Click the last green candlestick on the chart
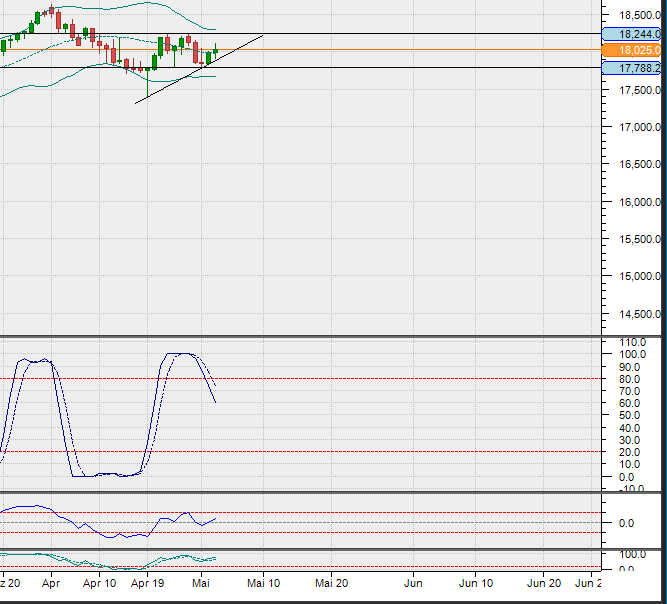 (x=215, y=50)
